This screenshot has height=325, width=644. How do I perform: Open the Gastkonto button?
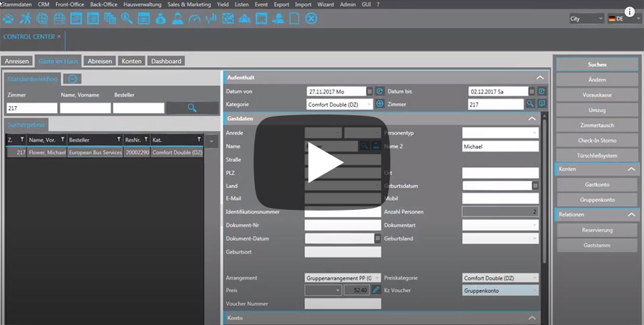pos(597,185)
